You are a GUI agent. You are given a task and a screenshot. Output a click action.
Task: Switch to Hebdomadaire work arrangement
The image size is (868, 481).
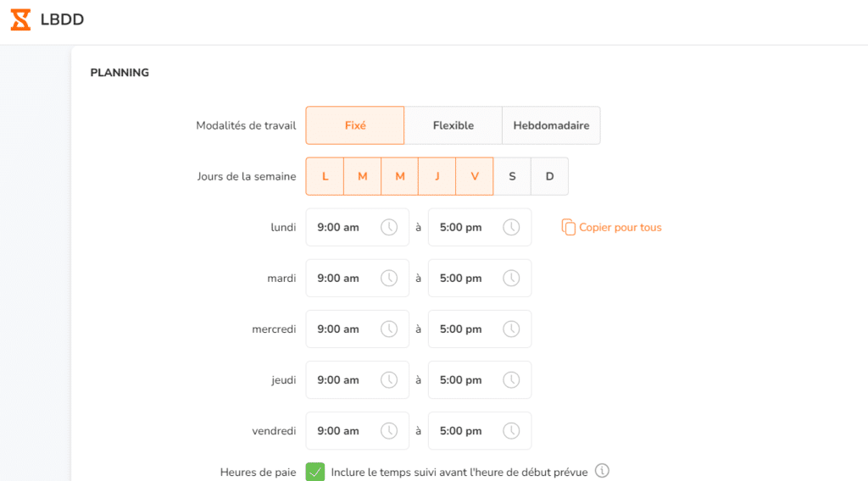[551, 125]
